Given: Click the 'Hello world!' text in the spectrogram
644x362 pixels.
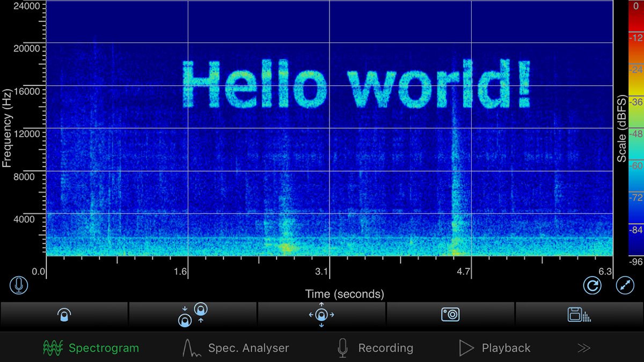Looking at the screenshot, I should [x=356, y=85].
